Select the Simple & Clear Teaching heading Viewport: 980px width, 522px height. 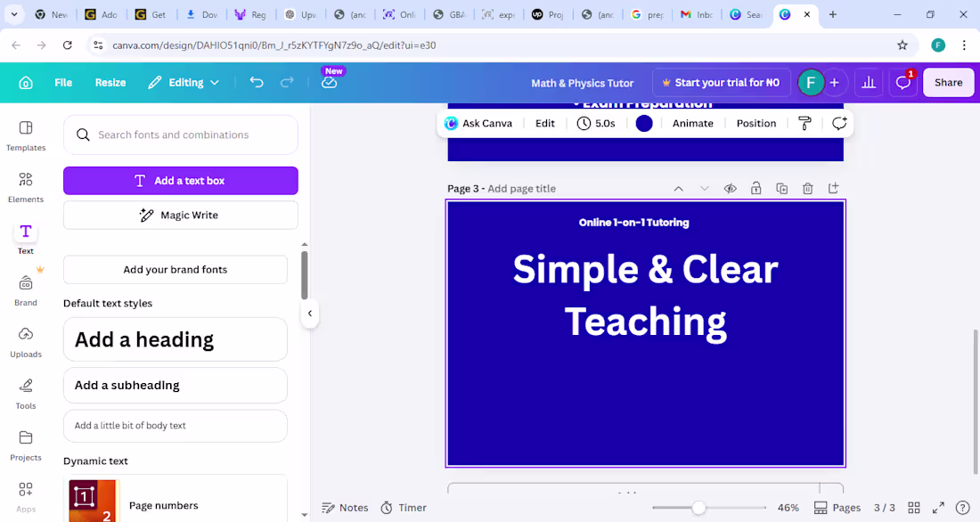646,295
